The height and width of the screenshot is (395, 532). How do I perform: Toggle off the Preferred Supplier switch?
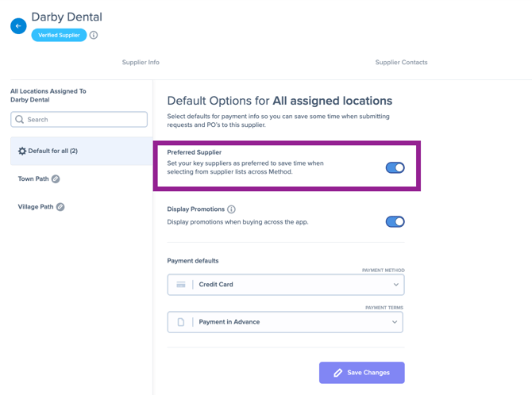click(x=395, y=167)
